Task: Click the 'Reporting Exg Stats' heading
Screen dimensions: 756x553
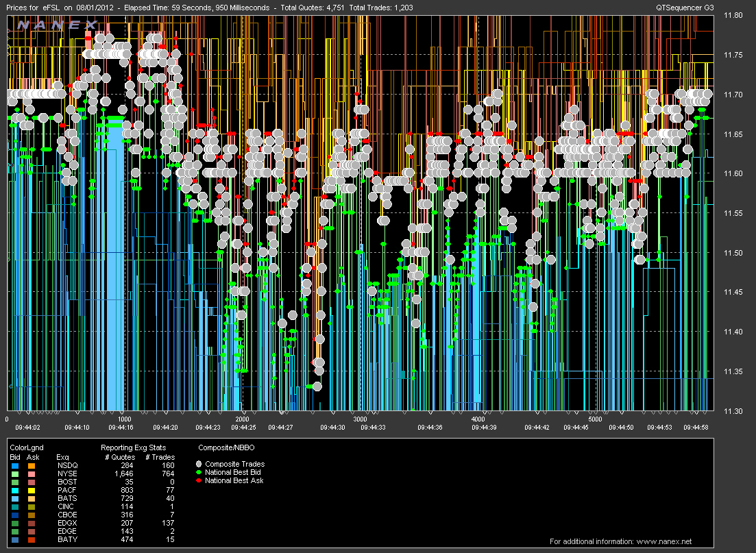Action: coord(133,448)
